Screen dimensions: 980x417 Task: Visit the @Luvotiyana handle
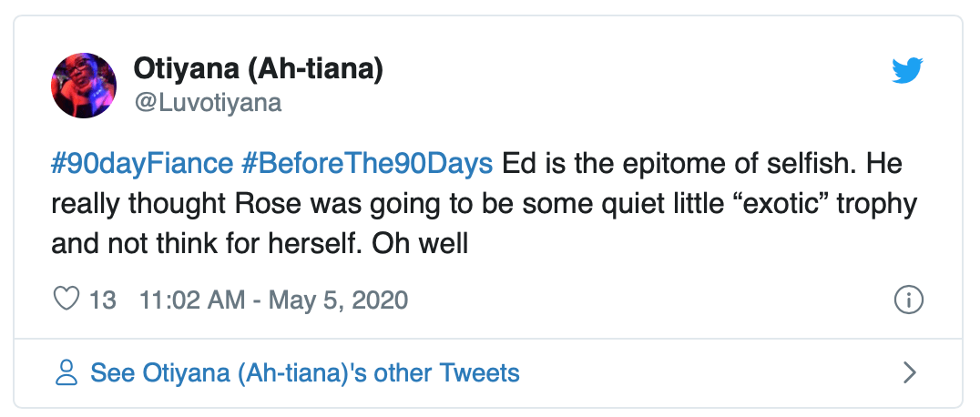(x=208, y=103)
